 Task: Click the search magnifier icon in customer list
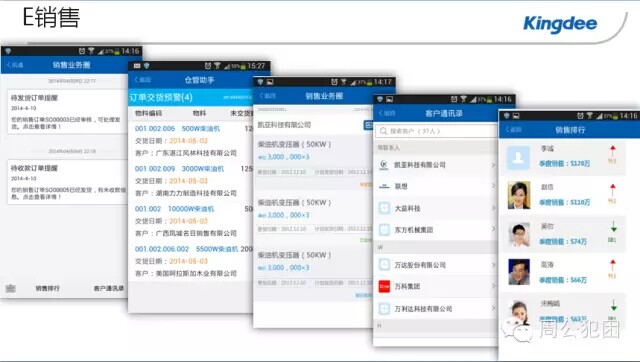(x=383, y=131)
